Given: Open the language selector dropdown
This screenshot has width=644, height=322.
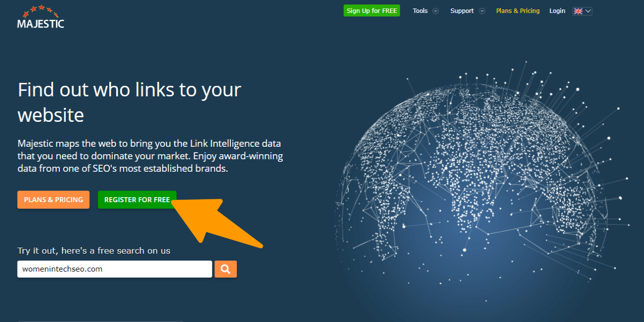Looking at the screenshot, I should tap(588, 10).
